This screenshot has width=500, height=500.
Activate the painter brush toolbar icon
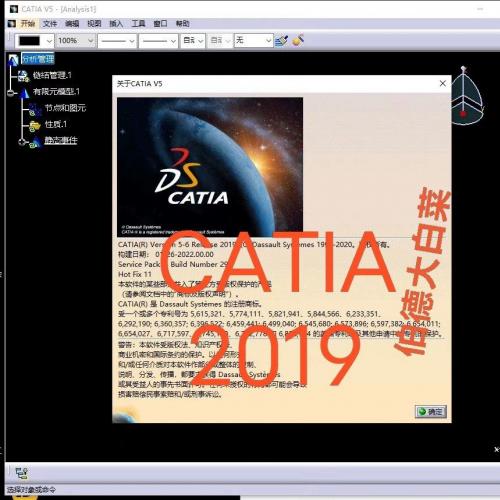[282, 41]
